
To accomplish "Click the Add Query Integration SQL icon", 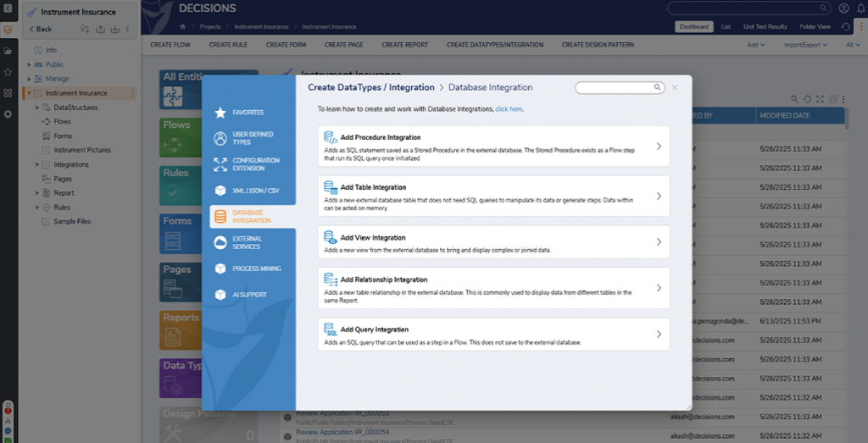I will click(x=331, y=329).
